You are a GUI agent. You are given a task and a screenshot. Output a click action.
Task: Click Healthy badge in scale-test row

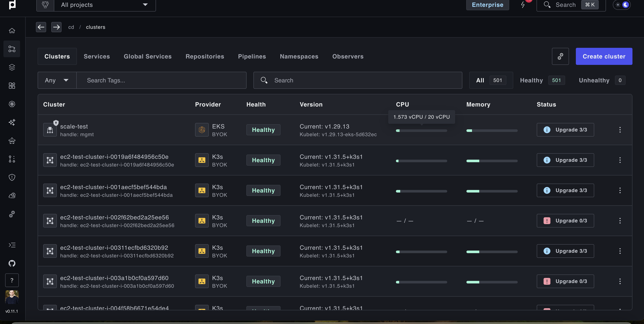coord(263,130)
